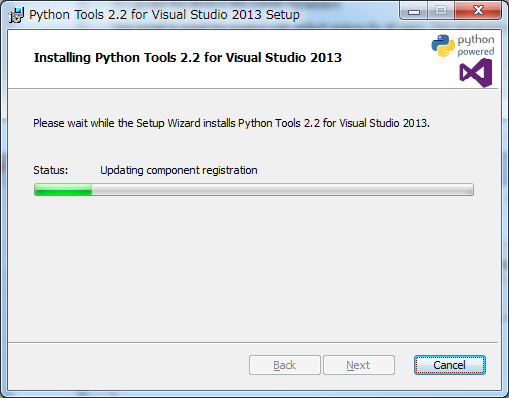Click "Updating component registration" status text
This screenshot has height=398, width=509.
[x=179, y=170]
